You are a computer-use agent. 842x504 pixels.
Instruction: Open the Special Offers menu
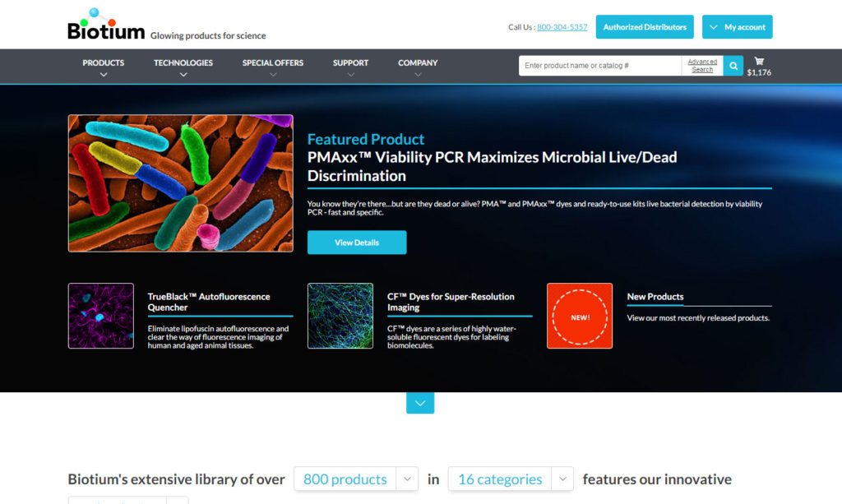[273, 62]
